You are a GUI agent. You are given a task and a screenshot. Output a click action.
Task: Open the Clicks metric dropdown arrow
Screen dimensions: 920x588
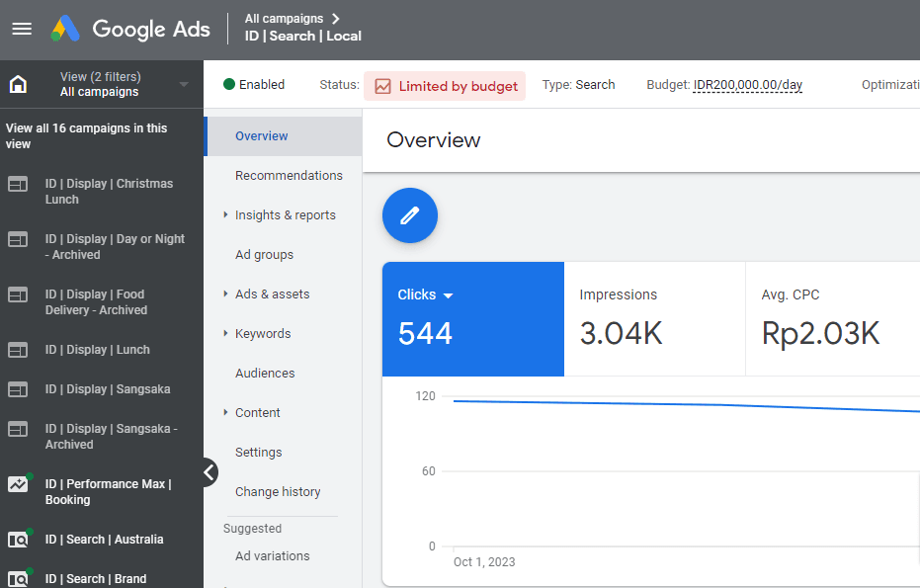click(x=448, y=295)
